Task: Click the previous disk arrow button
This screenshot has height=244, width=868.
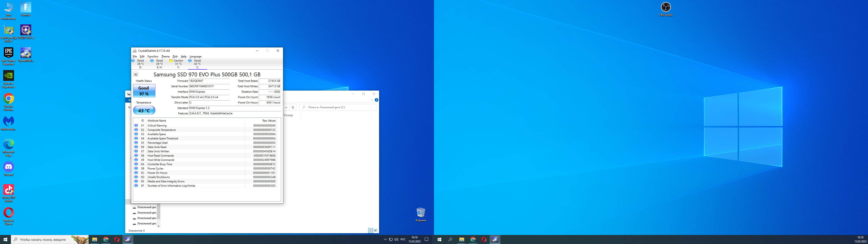Action: click(x=135, y=74)
